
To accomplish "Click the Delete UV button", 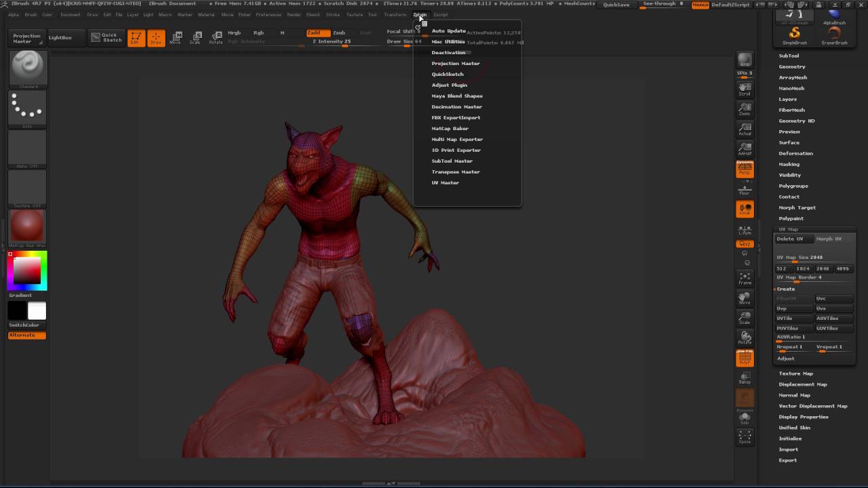I will 794,239.
